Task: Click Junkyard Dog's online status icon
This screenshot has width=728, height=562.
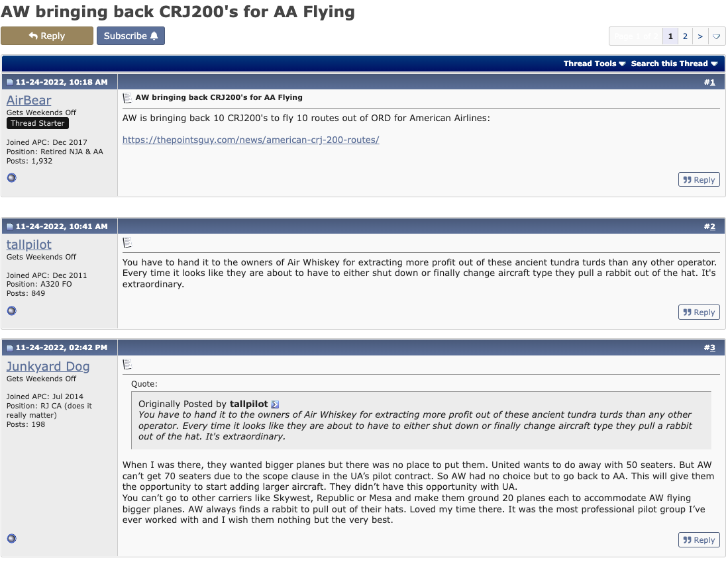Action: (x=12, y=538)
